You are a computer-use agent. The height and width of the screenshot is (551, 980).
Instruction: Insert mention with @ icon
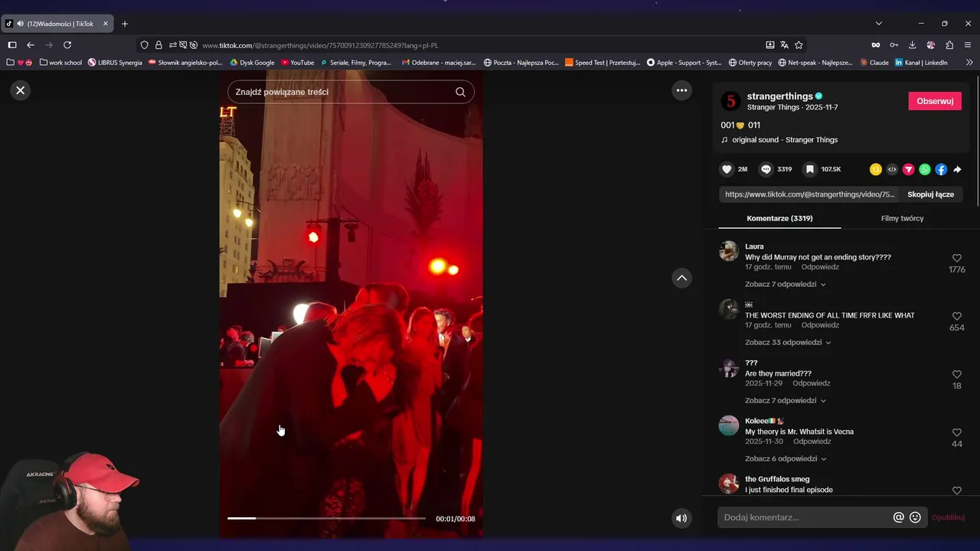tap(899, 517)
